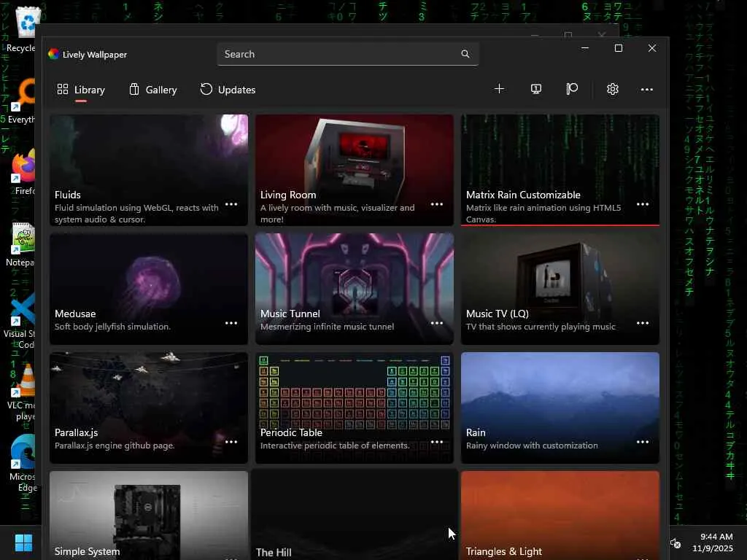Select the Simple System wallpaper thumbnail

pos(149,516)
